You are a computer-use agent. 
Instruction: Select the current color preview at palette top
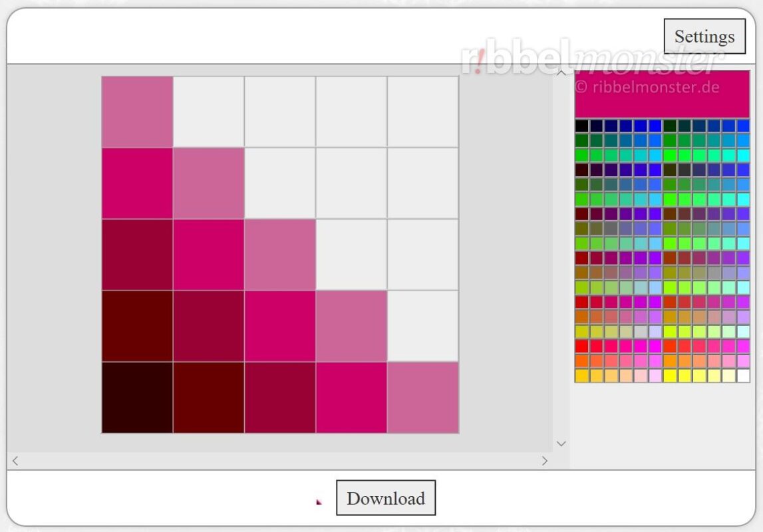(662, 94)
